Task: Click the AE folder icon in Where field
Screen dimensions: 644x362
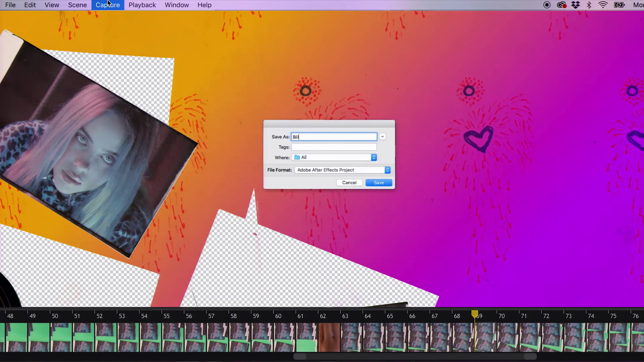Action: pyautogui.click(x=297, y=157)
